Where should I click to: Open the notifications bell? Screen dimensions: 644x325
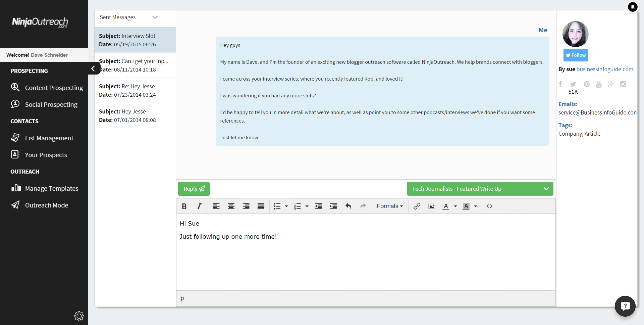tap(633, 7)
